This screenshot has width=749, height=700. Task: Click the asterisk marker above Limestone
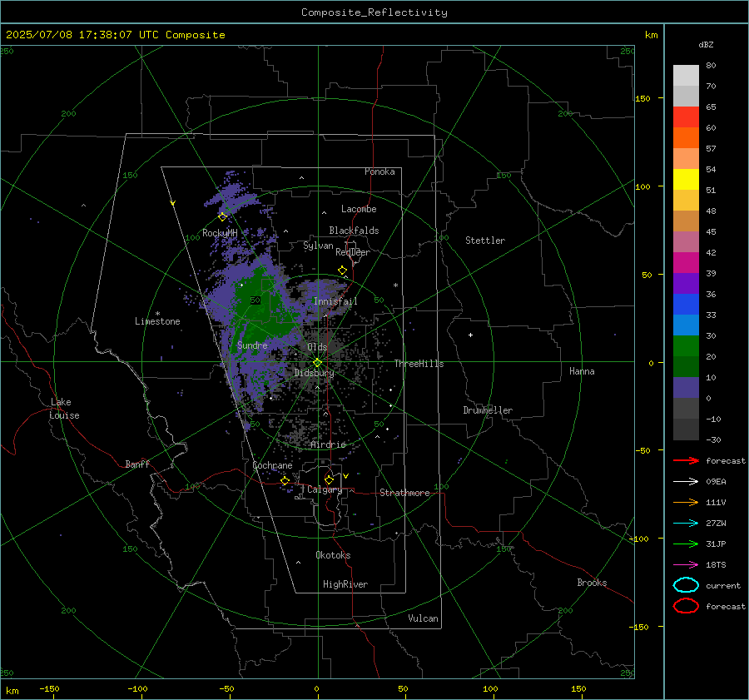pos(157,314)
